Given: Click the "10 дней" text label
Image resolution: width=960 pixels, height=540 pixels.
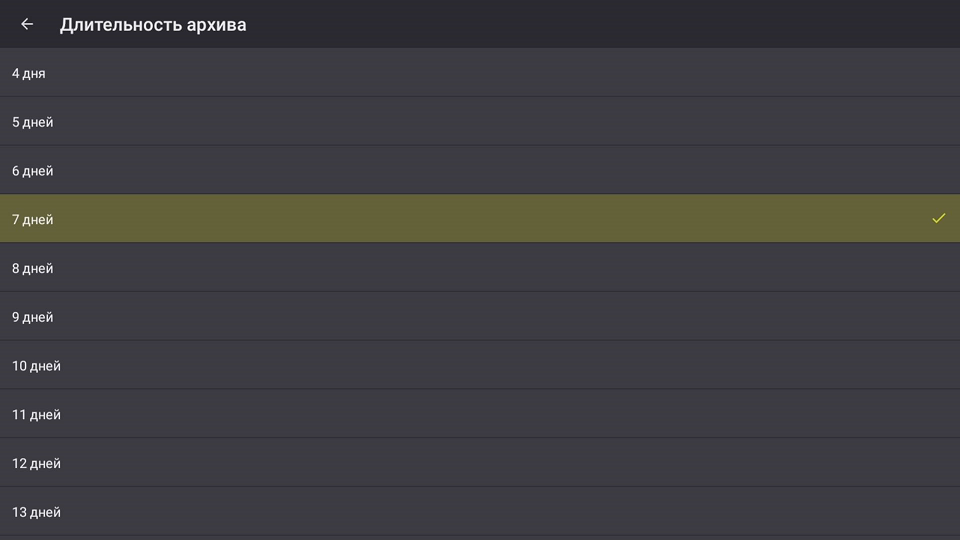Looking at the screenshot, I should click(x=36, y=366).
